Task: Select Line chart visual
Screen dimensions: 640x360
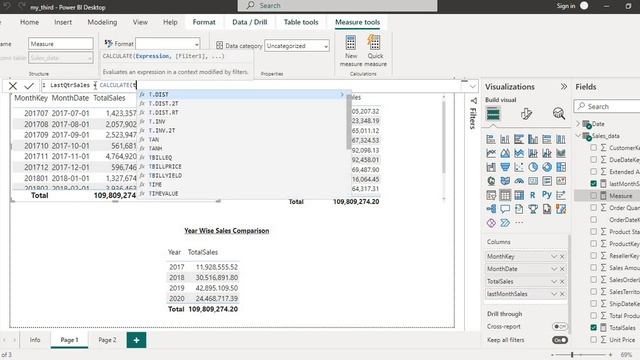Action: point(491,153)
